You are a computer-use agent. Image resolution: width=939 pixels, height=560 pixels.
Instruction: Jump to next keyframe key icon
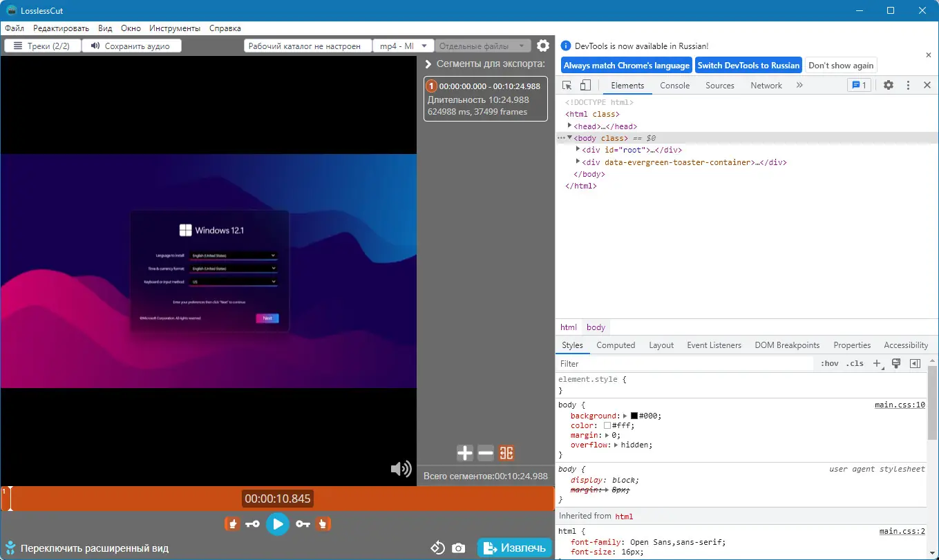303,524
